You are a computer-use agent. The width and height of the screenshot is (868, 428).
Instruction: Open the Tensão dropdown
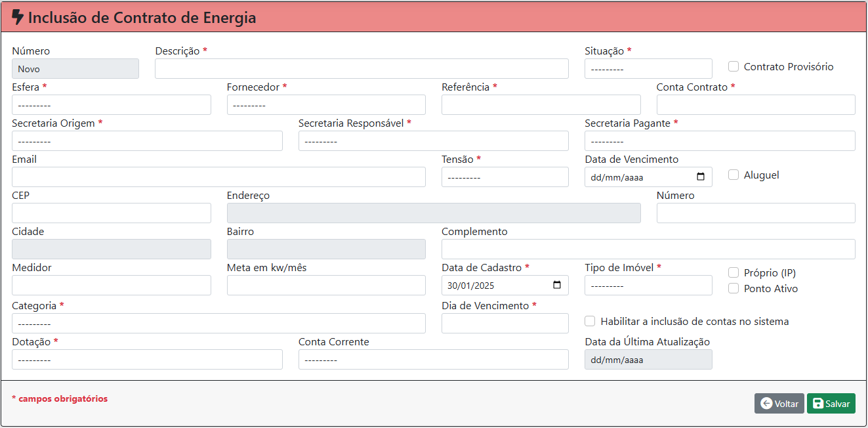pyautogui.click(x=505, y=177)
